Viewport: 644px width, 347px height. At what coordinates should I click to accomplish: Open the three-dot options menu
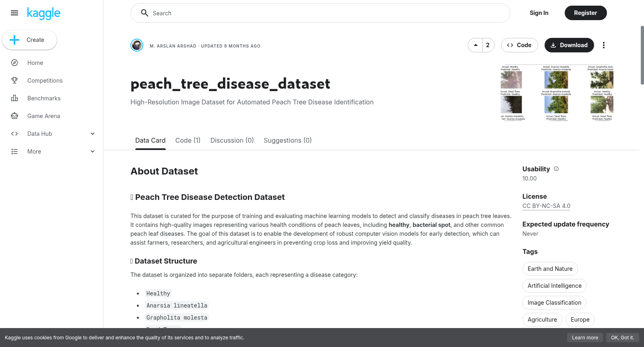[x=603, y=45]
